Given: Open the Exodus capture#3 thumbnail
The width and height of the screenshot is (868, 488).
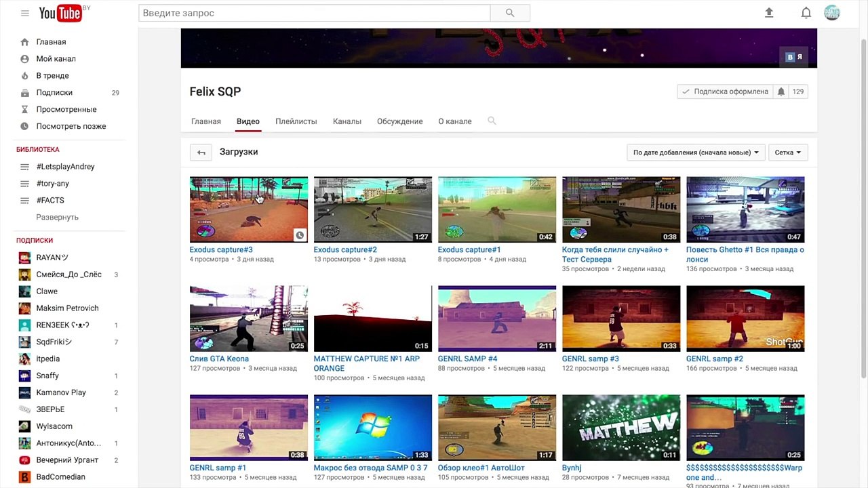Looking at the screenshot, I should click(x=249, y=209).
